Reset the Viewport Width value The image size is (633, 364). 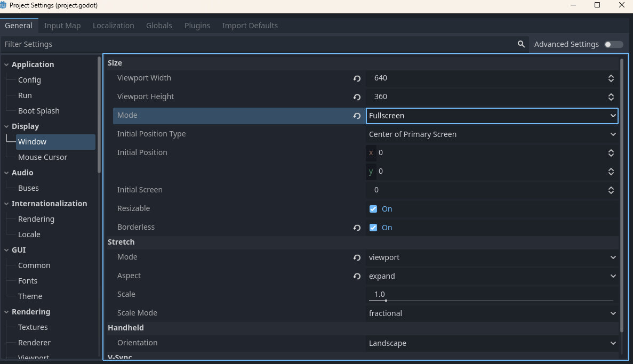pyautogui.click(x=357, y=78)
